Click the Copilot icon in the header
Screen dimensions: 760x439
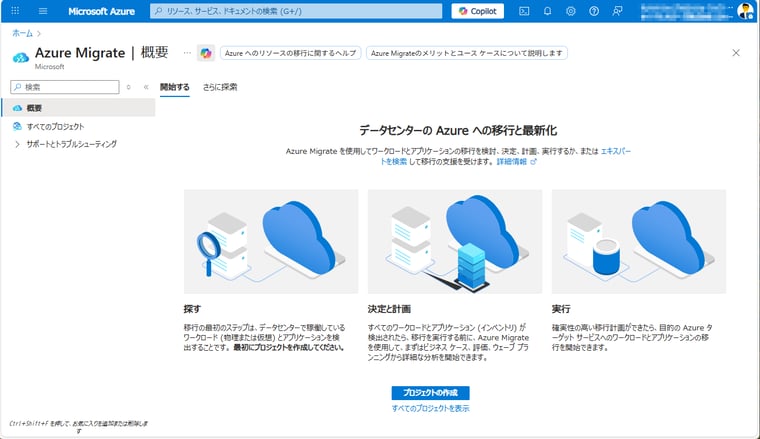click(206, 53)
